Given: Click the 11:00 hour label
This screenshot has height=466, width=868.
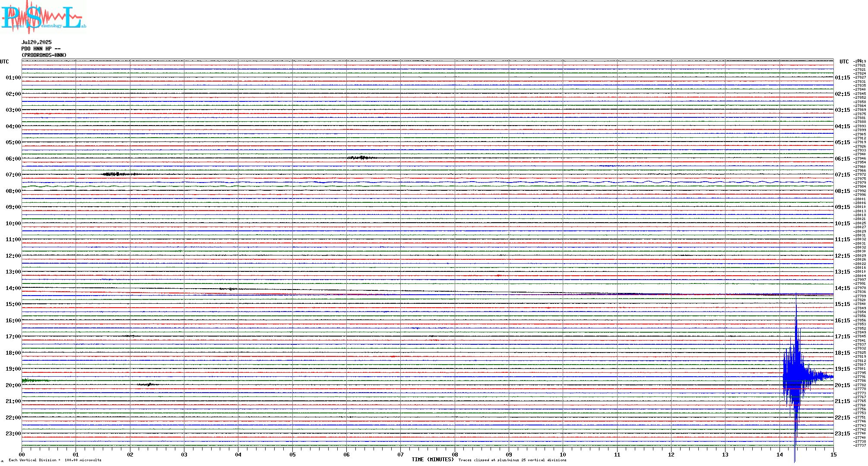Looking at the screenshot, I should 13,239.
